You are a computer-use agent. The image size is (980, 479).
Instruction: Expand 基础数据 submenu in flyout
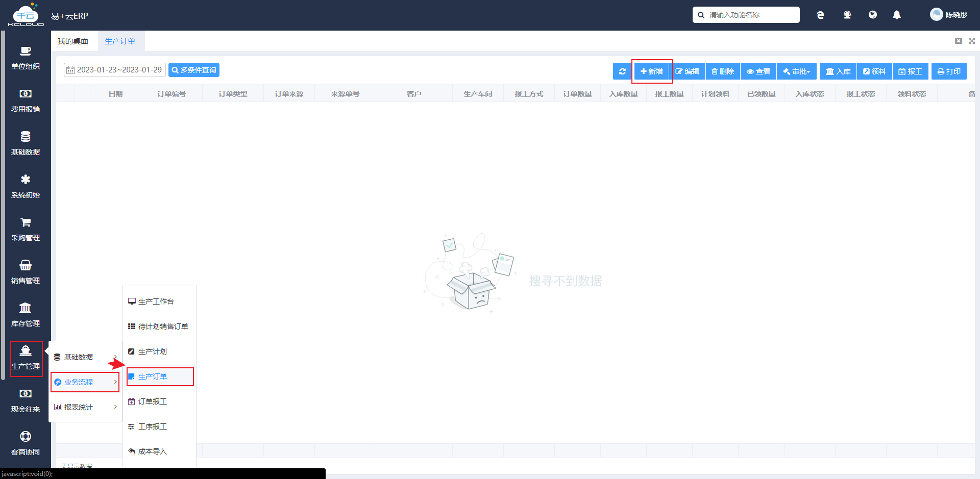click(x=85, y=357)
